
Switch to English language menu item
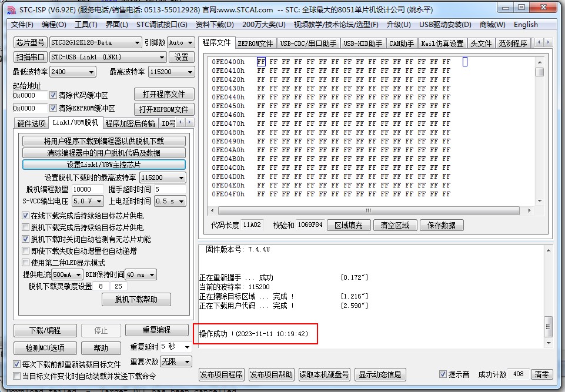pos(526,25)
